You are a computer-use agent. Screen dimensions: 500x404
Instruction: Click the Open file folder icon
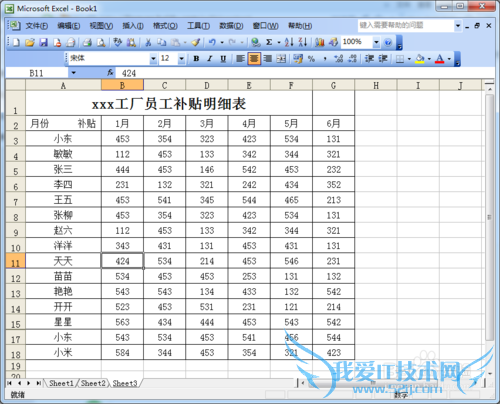(x=30, y=42)
